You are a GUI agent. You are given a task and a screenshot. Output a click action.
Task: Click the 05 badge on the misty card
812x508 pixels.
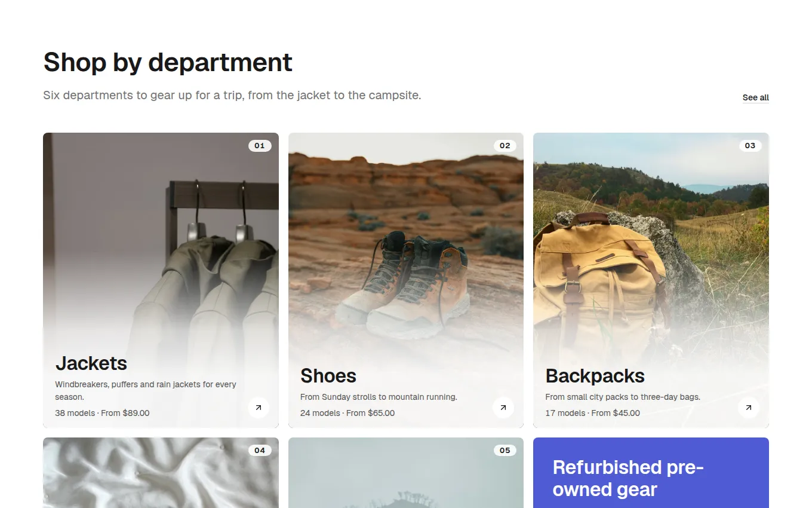click(x=505, y=451)
